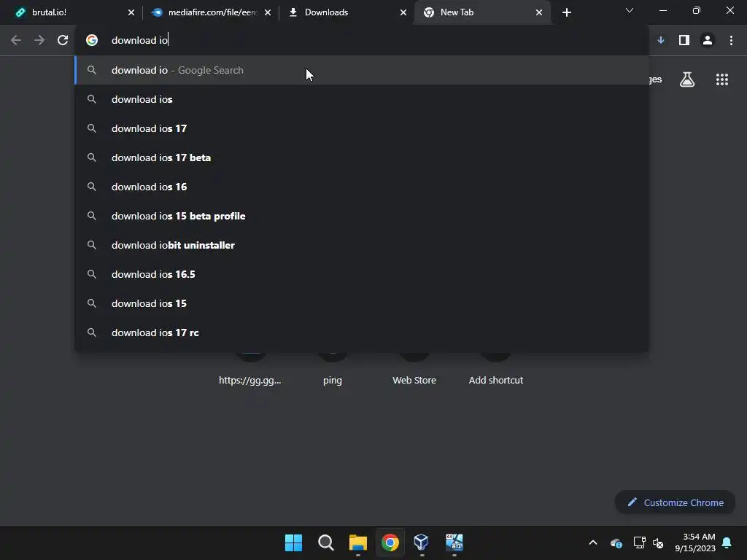Click Customize Chrome button
This screenshot has width=747, height=560.
675,502
